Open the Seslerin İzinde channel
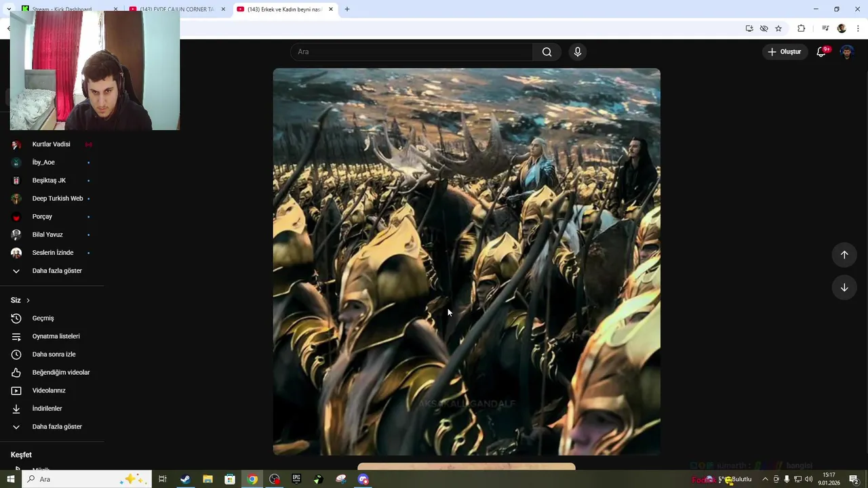 52,253
